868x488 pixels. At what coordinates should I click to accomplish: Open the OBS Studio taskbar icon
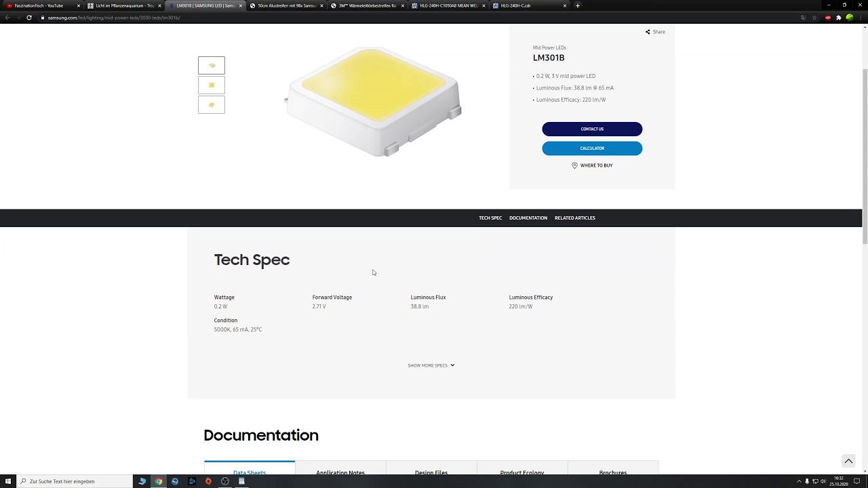point(225,481)
